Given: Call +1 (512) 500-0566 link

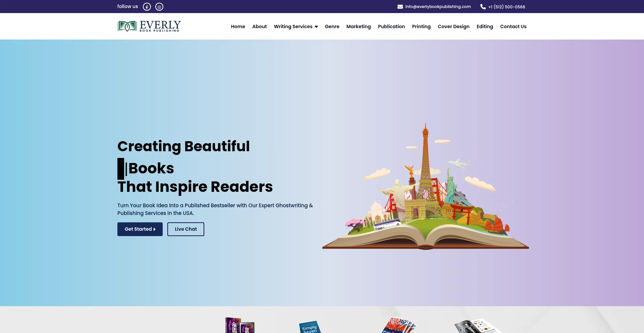Looking at the screenshot, I should (506, 7).
